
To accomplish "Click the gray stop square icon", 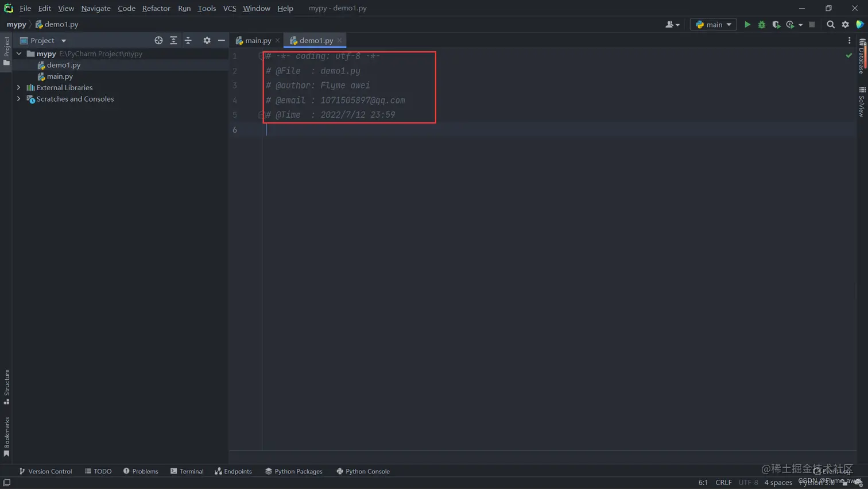I will (x=812, y=25).
